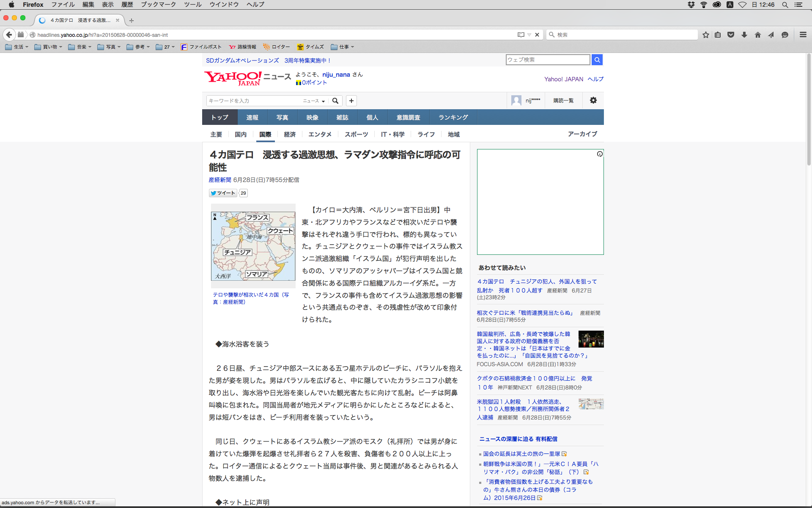Select the 経済 category tab
The height and width of the screenshot is (508, 812).
point(290,134)
